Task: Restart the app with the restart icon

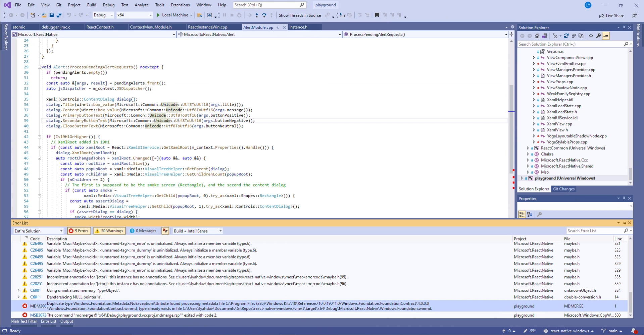Action: click(240, 15)
